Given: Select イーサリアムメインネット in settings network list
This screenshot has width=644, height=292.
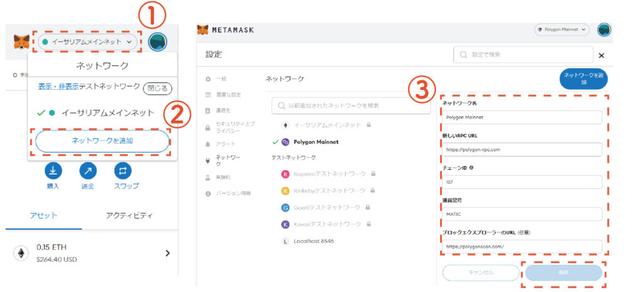Looking at the screenshot, I should point(327,125).
